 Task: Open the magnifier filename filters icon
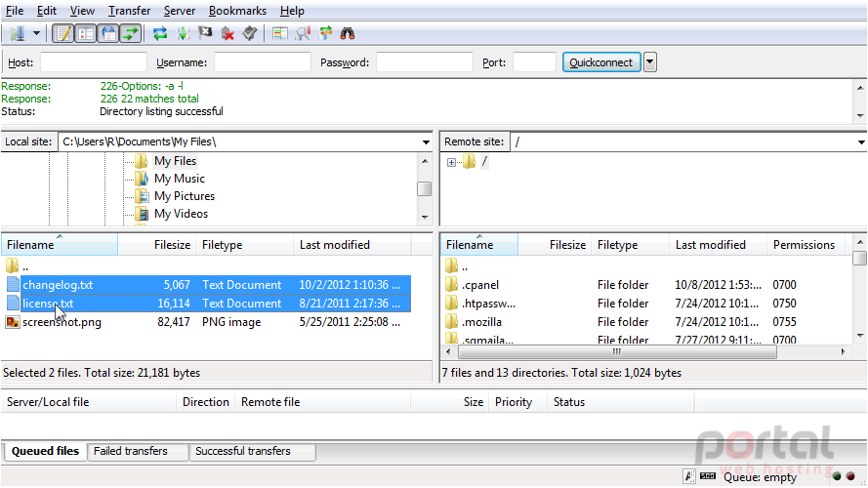tap(303, 34)
